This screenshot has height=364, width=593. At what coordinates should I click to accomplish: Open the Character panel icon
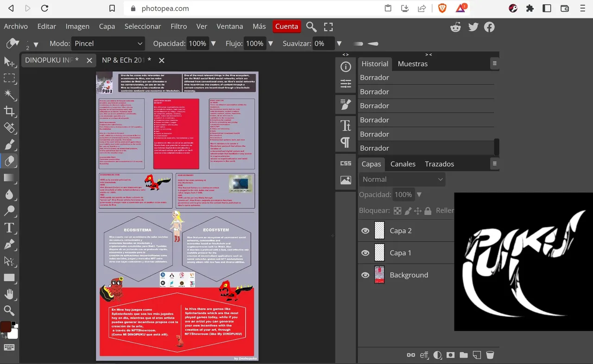pyautogui.click(x=346, y=126)
